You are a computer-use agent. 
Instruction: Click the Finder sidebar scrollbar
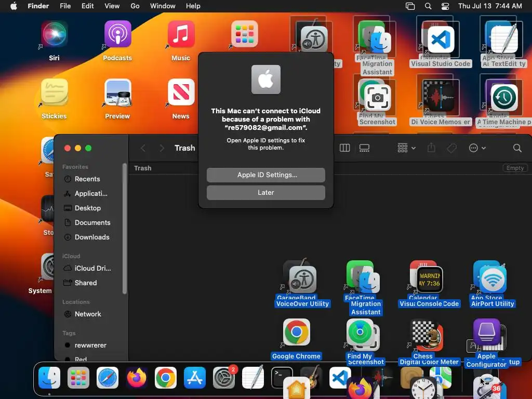coord(125,229)
